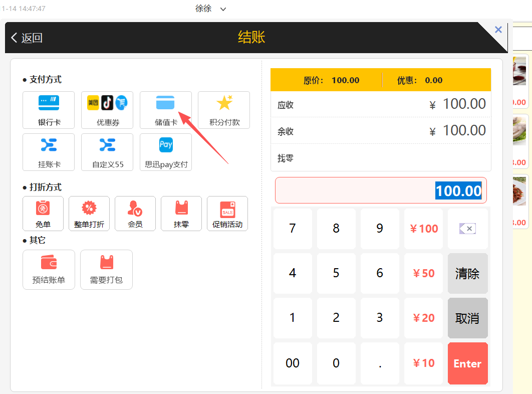Pay with 积分付款 points
Image resolution: width=532 pixels, height=394 pixels.
tap(224, 110)
